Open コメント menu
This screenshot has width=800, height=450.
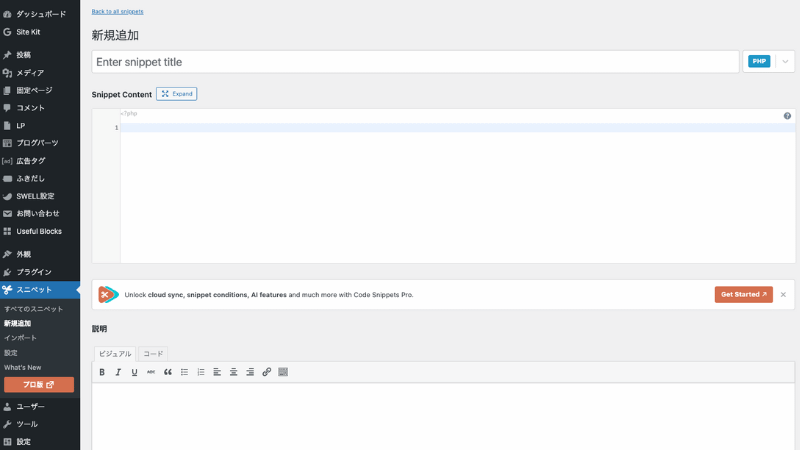40,108
